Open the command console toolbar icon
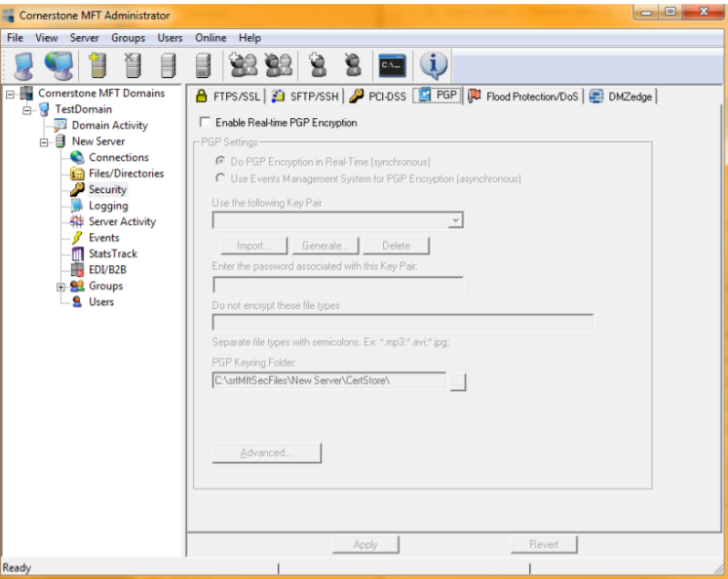Viewport: 728px width, 579px height. 392,66
